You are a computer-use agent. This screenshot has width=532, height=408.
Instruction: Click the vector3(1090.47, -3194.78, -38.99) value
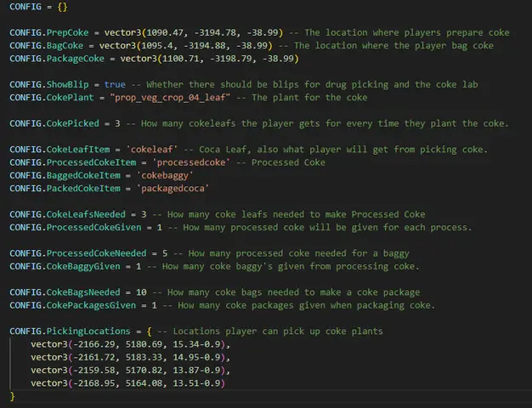click(194, 32)
